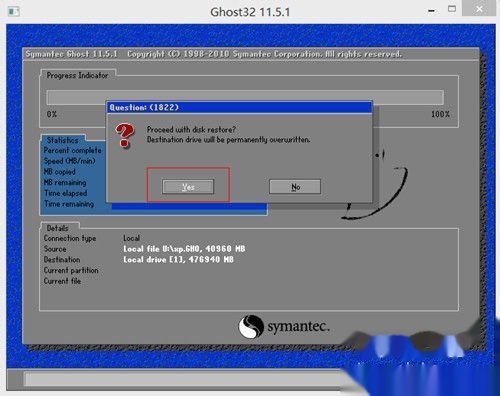The height and width of the screenshot is (396, 500).
Task: Maximize the Ghost32 window
Action: [x=452, y=9]
